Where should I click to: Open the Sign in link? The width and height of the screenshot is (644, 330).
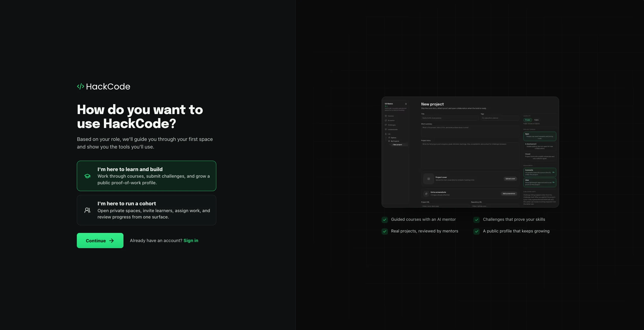(191, 241)
